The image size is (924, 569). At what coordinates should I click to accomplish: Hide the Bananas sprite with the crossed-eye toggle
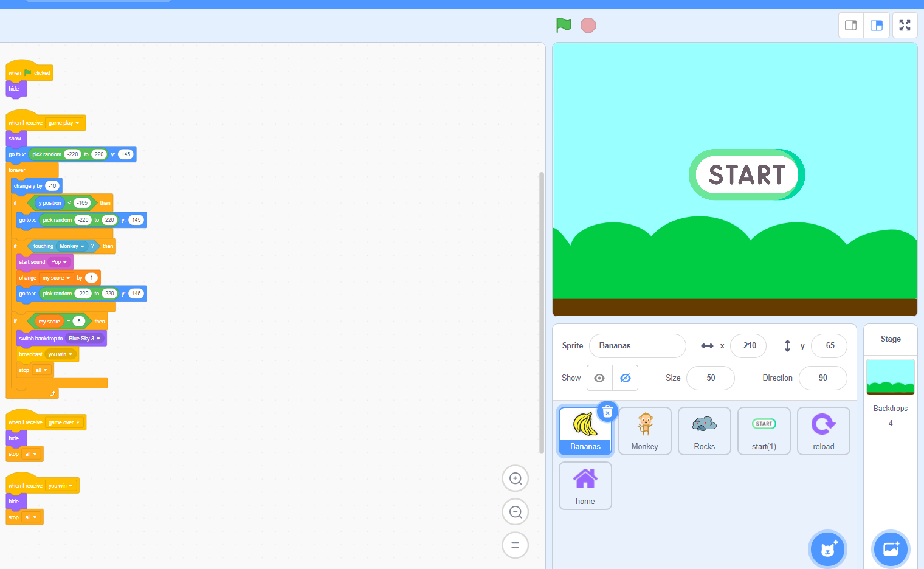point(626,378)
